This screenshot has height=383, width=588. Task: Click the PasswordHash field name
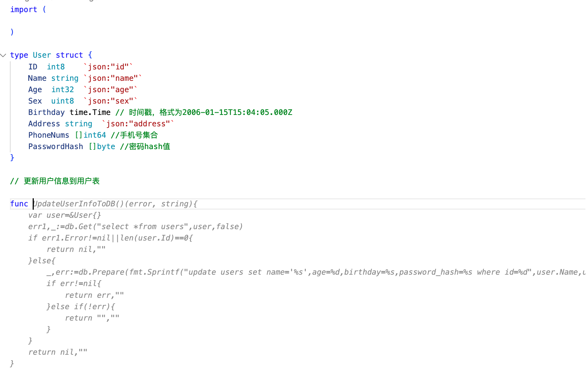(x=55, y=147)
